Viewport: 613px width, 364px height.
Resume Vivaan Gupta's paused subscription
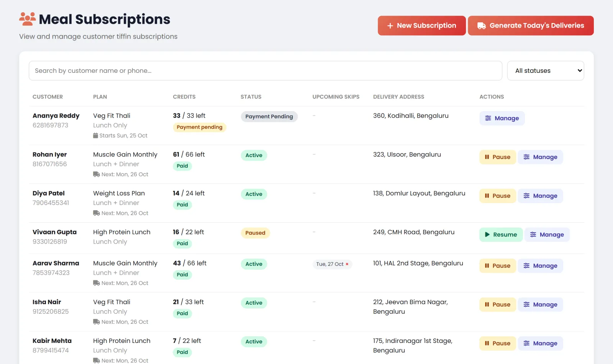tap(501, 234)
